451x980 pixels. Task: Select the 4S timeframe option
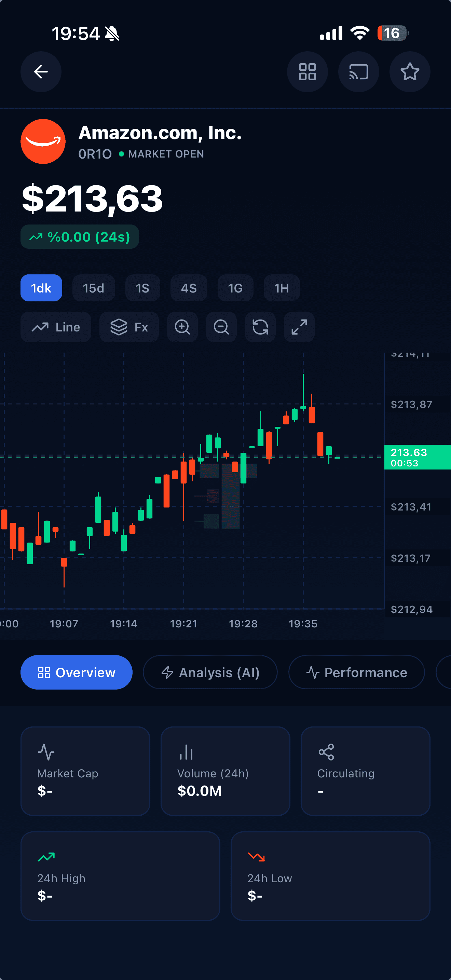[x=189, y=288]
